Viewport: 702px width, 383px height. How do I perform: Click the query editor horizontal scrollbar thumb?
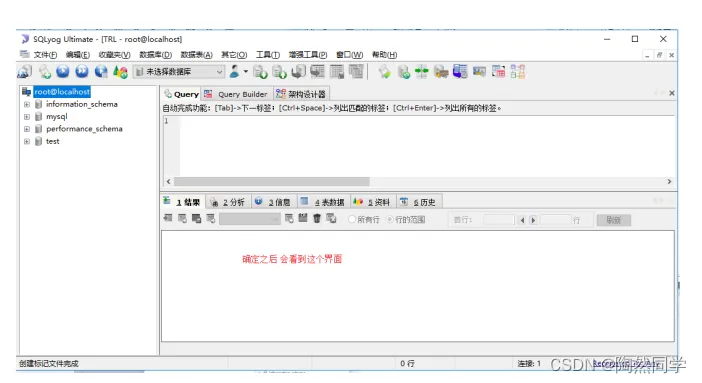[272, 181]
